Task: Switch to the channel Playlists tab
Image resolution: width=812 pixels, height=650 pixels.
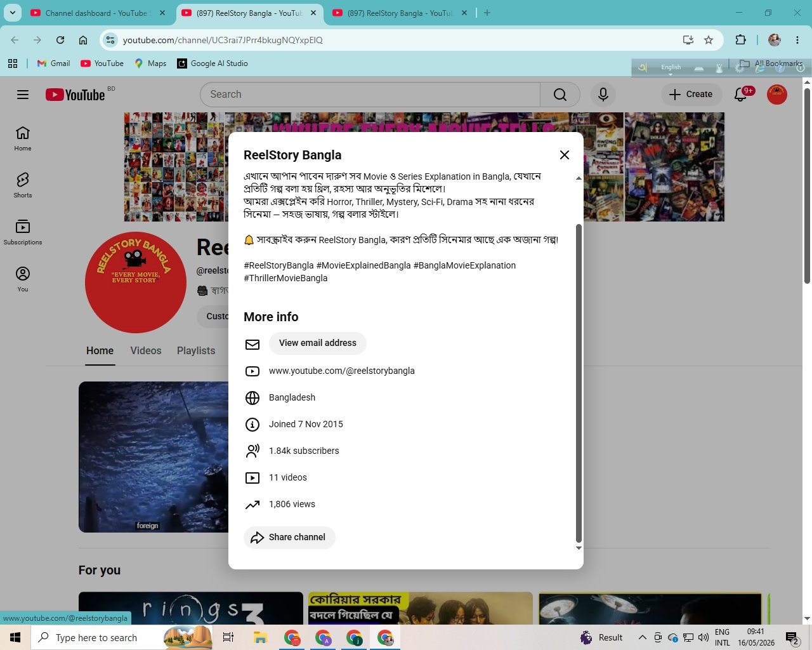Action: [196, 351]
